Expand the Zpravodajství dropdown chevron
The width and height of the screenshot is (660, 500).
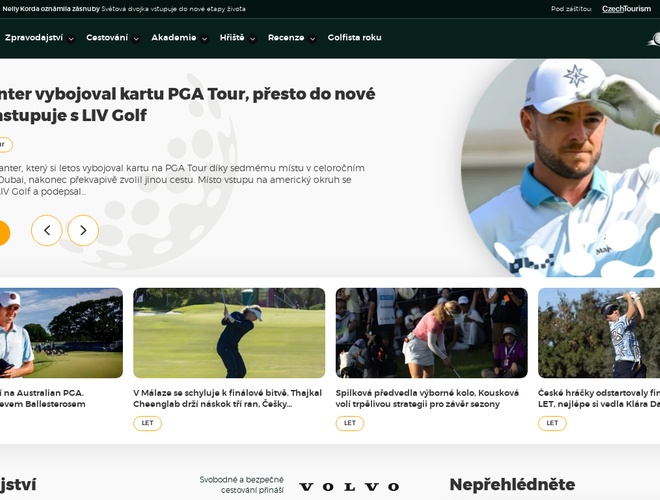click(x=71, y=39)
